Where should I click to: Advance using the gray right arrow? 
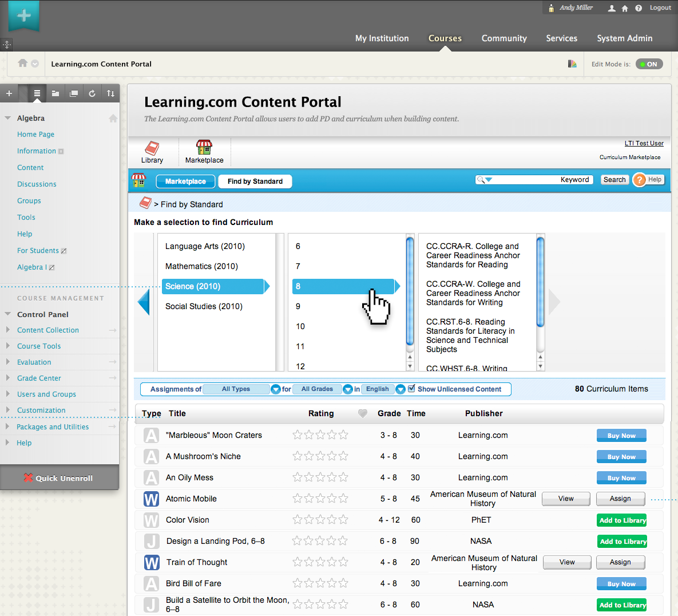[x=554, y=302]
